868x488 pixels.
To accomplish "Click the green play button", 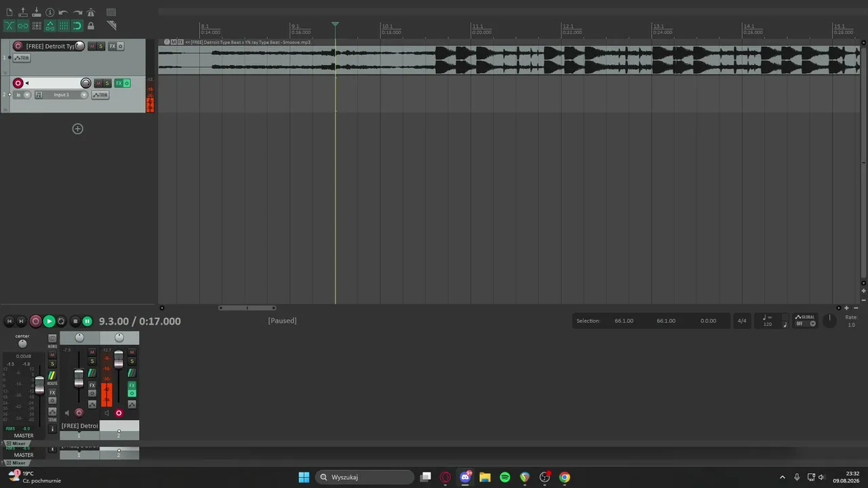I will point(49,321).
